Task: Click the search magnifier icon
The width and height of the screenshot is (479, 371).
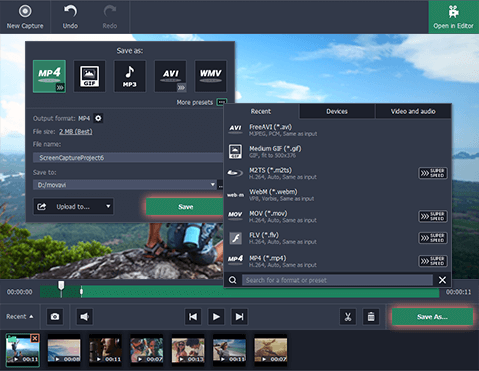Action: [x=232, y=280]
